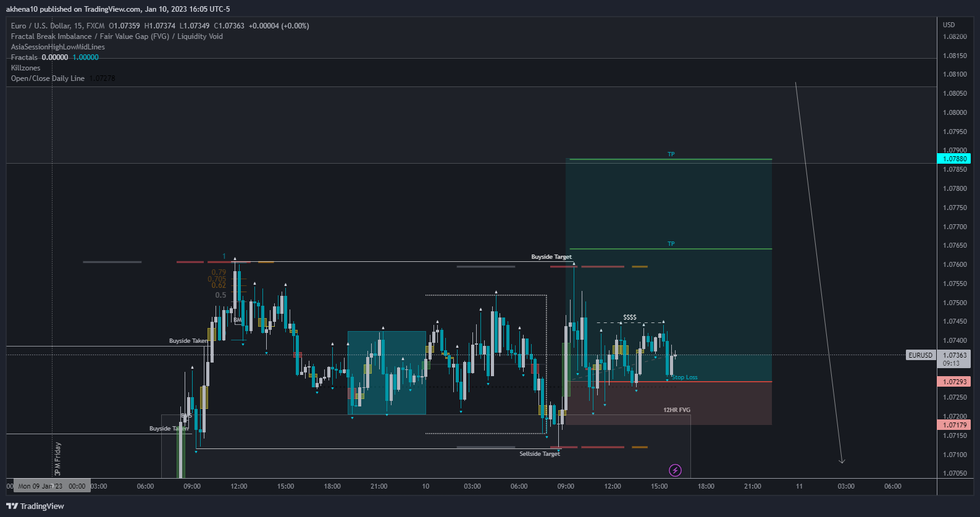Screen dimensions: 980x517
Task: Click the 1.08200 price axis tick
Action: [x=955, y=37]
